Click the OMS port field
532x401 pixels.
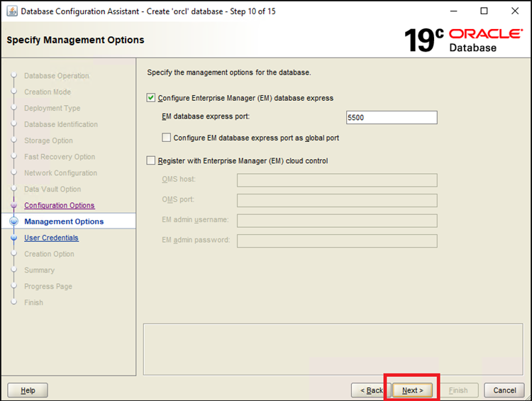click(337, 200)
